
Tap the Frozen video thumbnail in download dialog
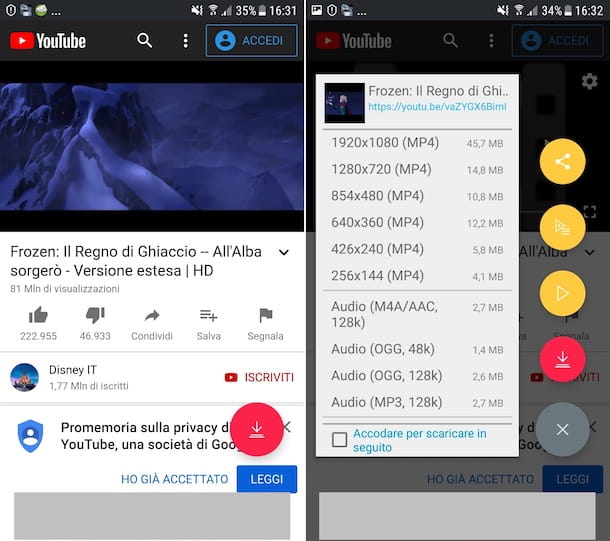click(x=344, y=102)
